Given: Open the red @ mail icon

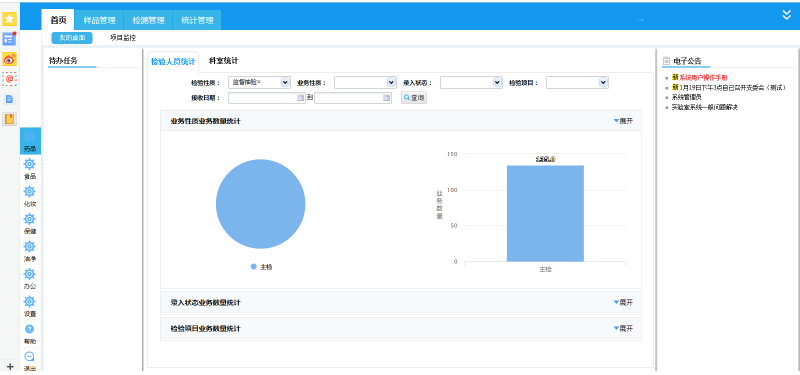Looking at the screenshot, I should (x=9, y=79).
